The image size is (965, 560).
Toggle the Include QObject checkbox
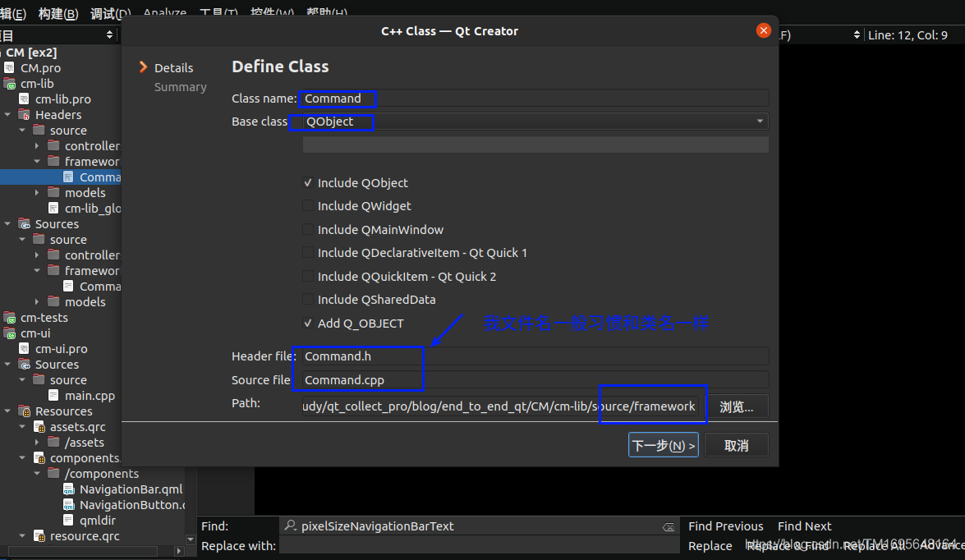[x=308, y=183]
